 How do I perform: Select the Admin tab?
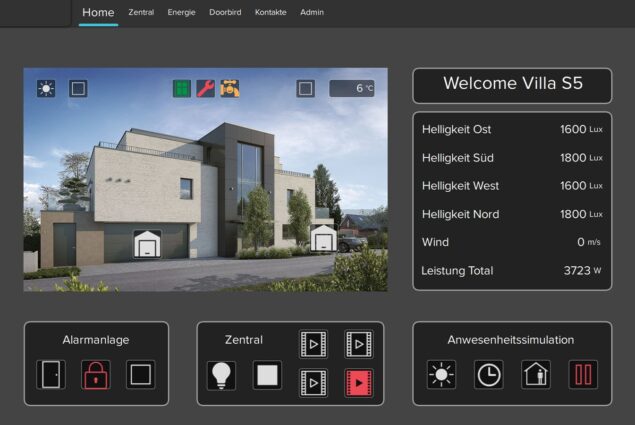pos(312,12)
